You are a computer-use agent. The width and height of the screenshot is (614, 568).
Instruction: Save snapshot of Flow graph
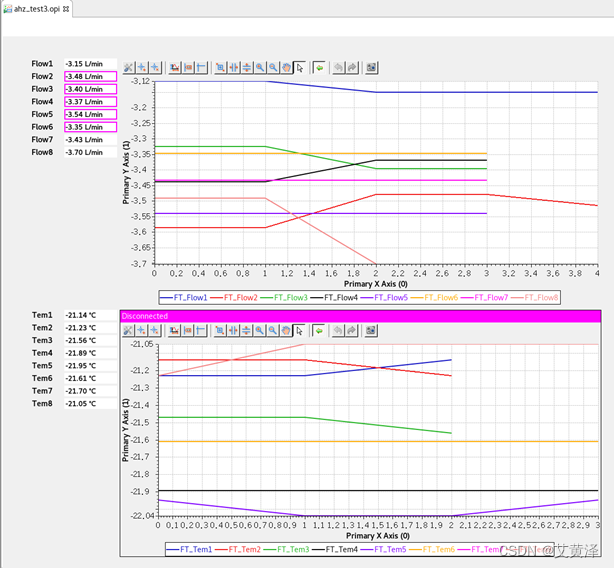click(371, 68)
